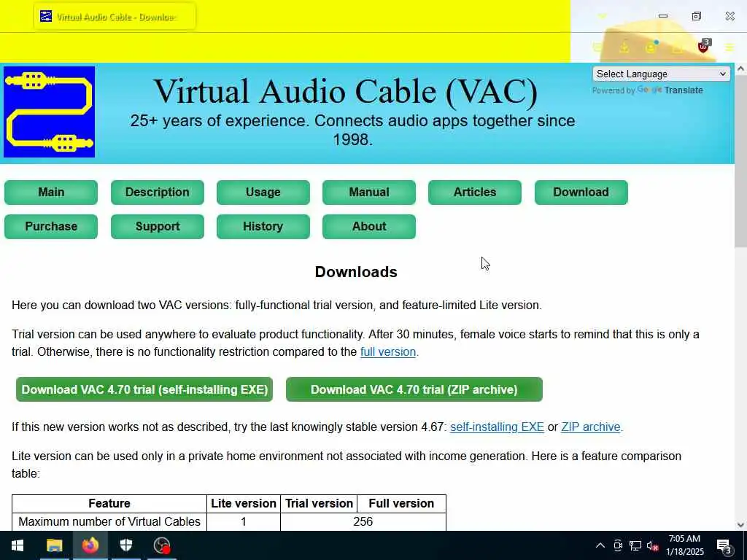747x560 pixels.
Task: Open Windows Security shield in taskbar
Action: pyautogui.click(x=125, y=545)
